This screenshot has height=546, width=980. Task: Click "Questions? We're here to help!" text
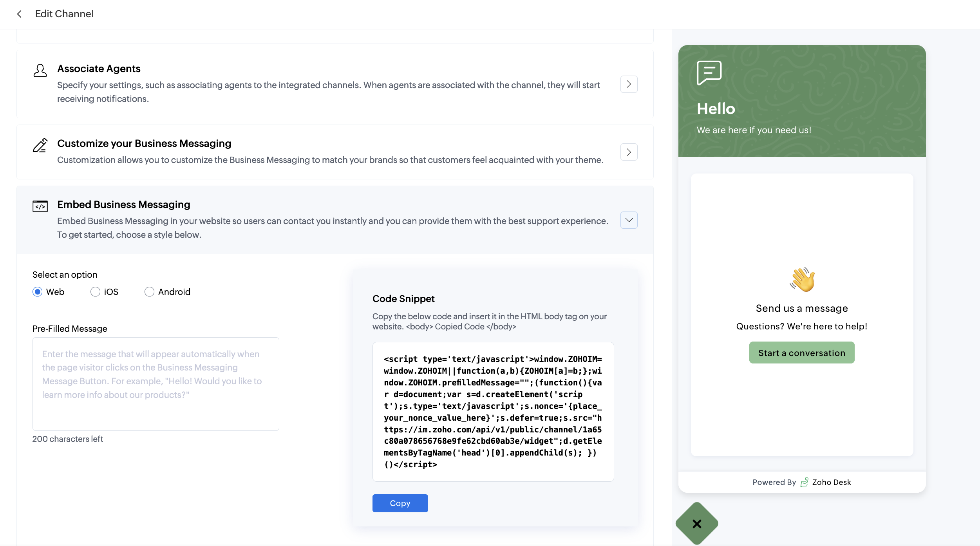click(801, 326)
